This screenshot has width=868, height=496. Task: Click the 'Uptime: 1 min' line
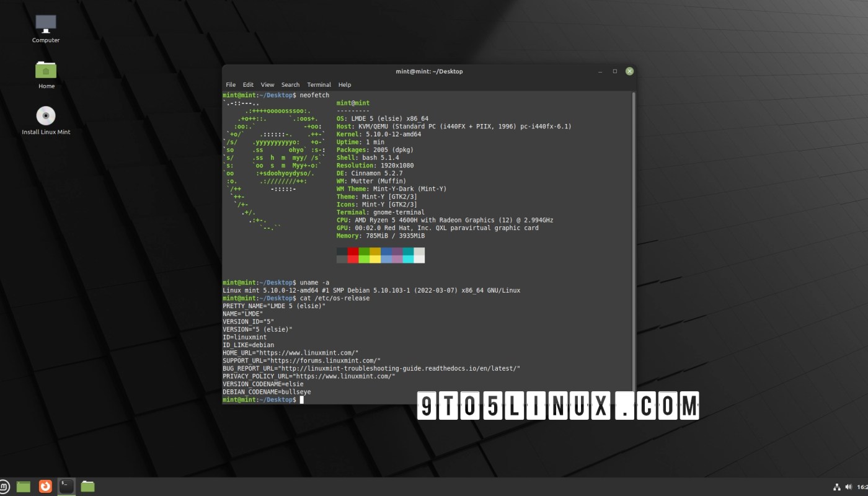click(x=360, y=142)
